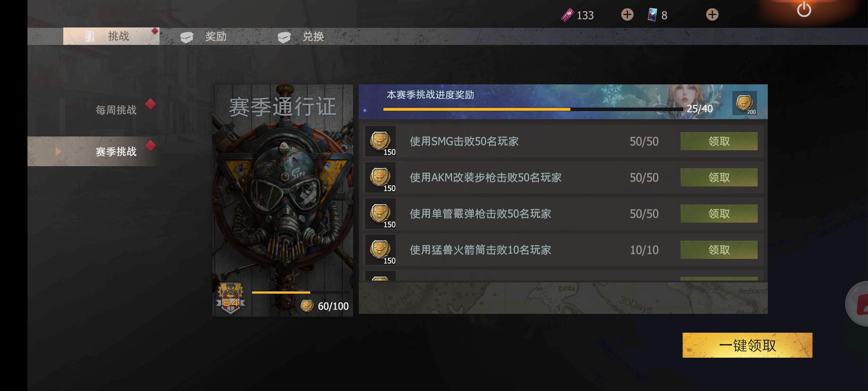Select 每周挑战 in the sidebar
868x391 pixels.
click(116, 110)
